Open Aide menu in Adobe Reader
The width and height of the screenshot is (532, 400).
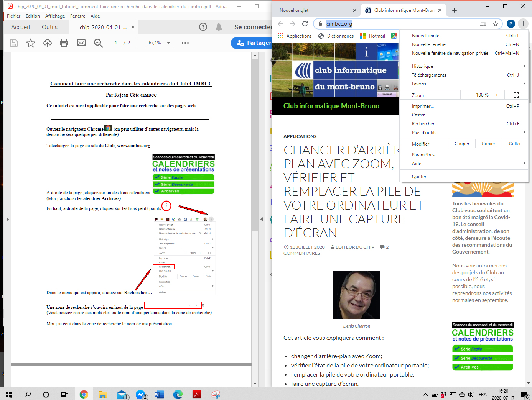coord(95,16)
